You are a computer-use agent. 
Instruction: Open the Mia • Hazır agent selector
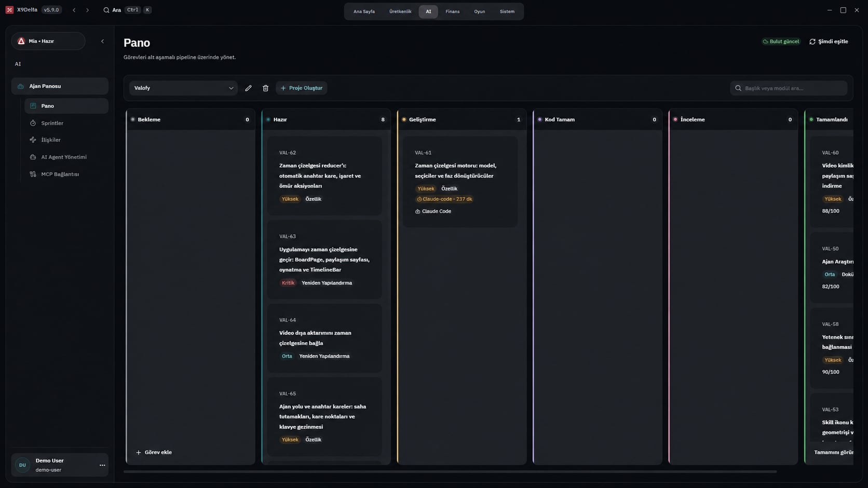coord(48,41)
